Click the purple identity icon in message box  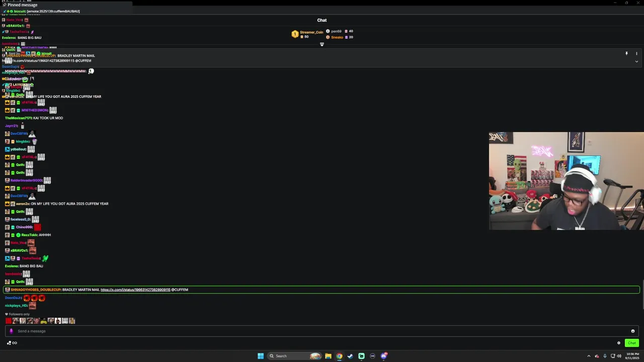click(11, 331)
